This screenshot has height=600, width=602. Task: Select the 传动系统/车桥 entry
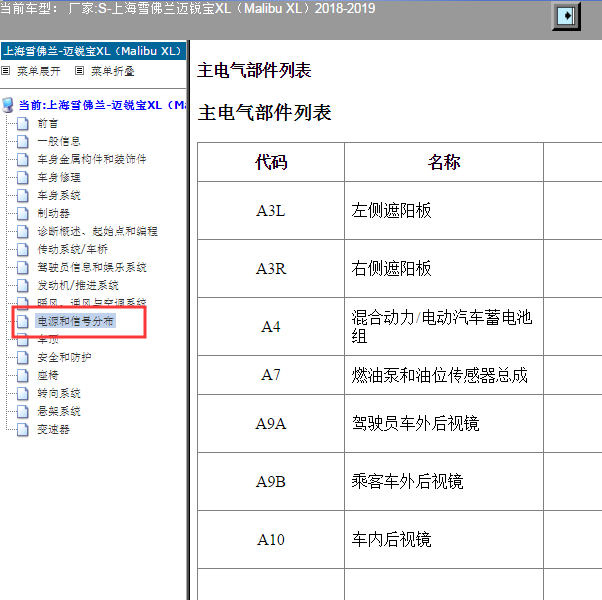click(73, 250)
